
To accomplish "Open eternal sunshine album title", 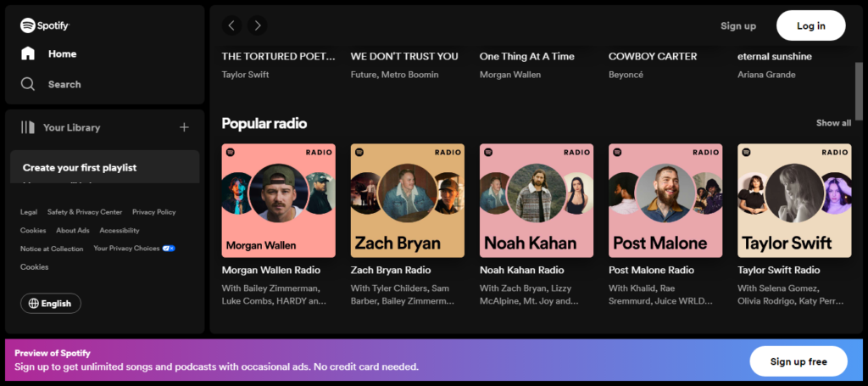I will click(x=775, y=57).
